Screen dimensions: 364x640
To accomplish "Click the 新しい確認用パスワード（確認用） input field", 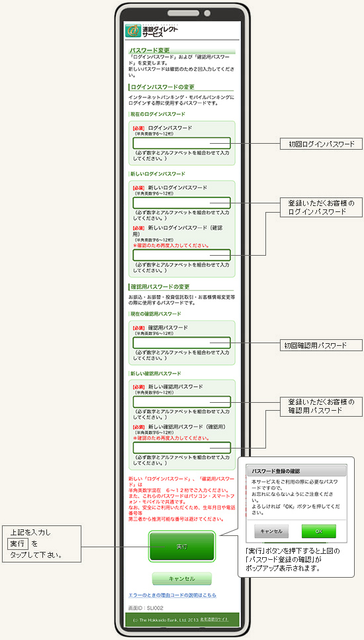I will click(x=181, y=448).
